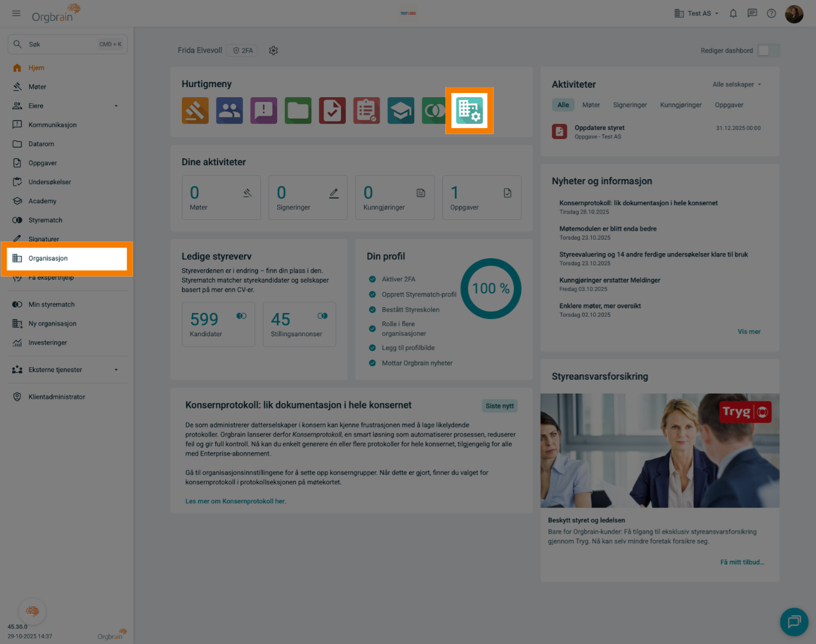816x644 pixels.
Task: Expand the Eiere submenu arrow
Action: point(116,106)
